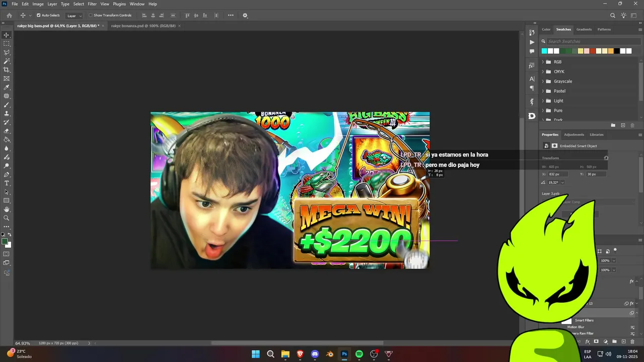644x362 pixels.
Task: Select the Eyedropper tool
Action: [x=7, y=87]
